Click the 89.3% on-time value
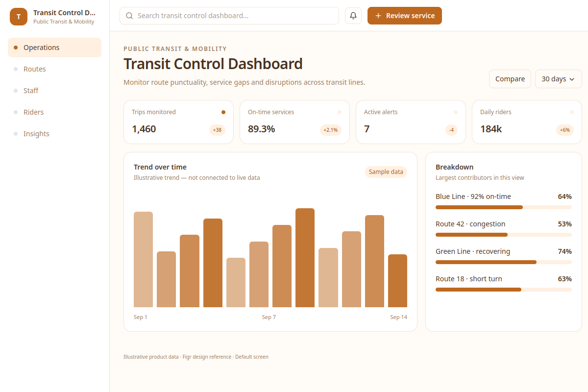Viewport: 588px width, 392px height. [262, 129]
